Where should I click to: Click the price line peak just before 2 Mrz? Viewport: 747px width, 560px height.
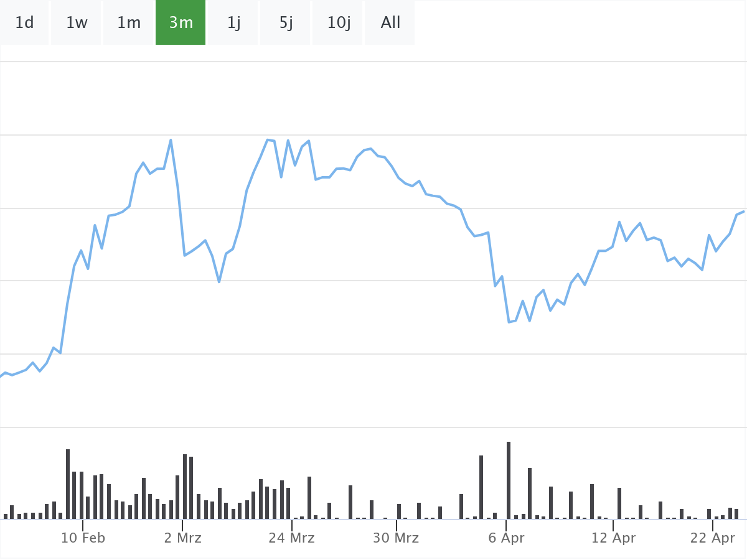(171, 140)
